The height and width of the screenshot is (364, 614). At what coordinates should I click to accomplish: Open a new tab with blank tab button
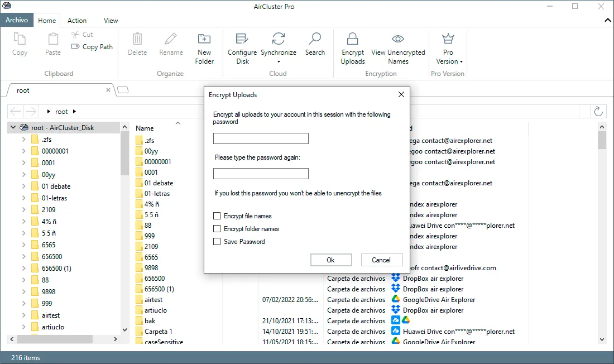pyautogui.click(x=123, y=90)
